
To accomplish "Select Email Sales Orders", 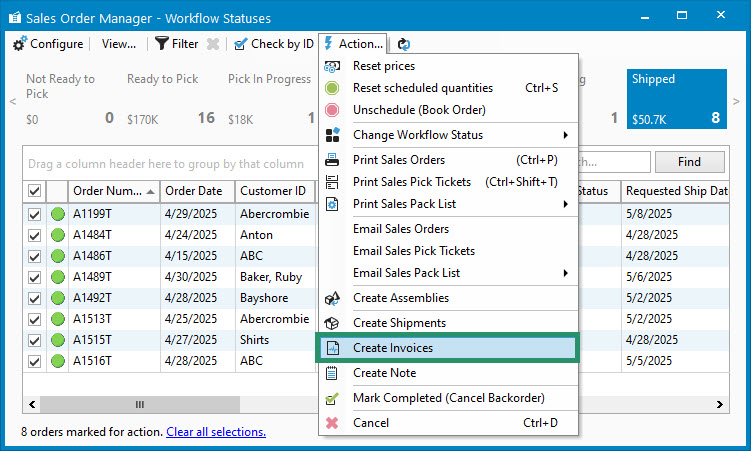I will click(448, 229).
